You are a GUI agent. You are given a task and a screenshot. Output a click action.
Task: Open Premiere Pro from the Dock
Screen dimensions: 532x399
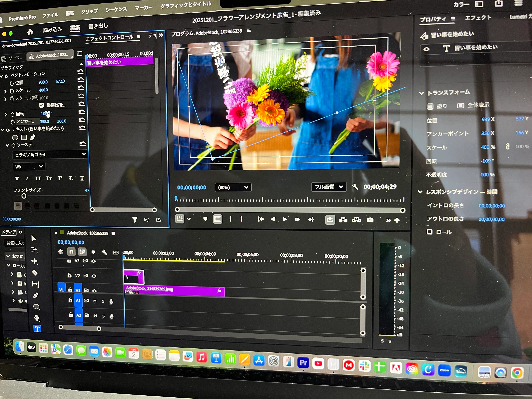click(x=303, y=362)
